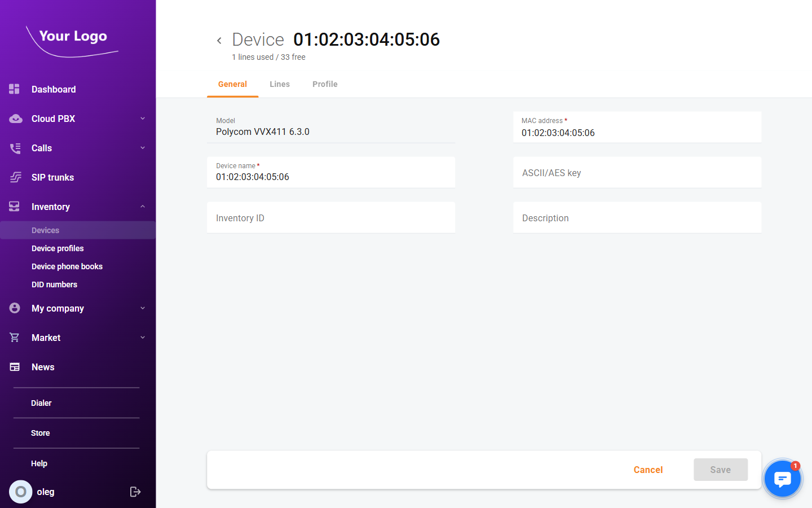Click the Cancel button

point(648,470)
